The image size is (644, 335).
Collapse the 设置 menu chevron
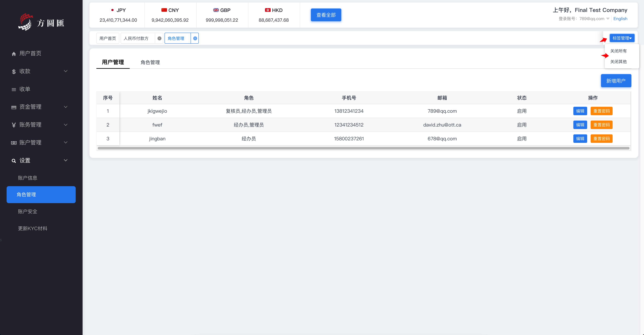[65, 160]
